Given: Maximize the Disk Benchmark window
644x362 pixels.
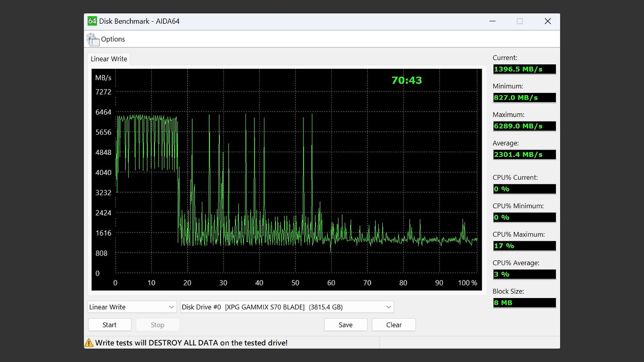Looking at the screenshot, I should 520,21.
